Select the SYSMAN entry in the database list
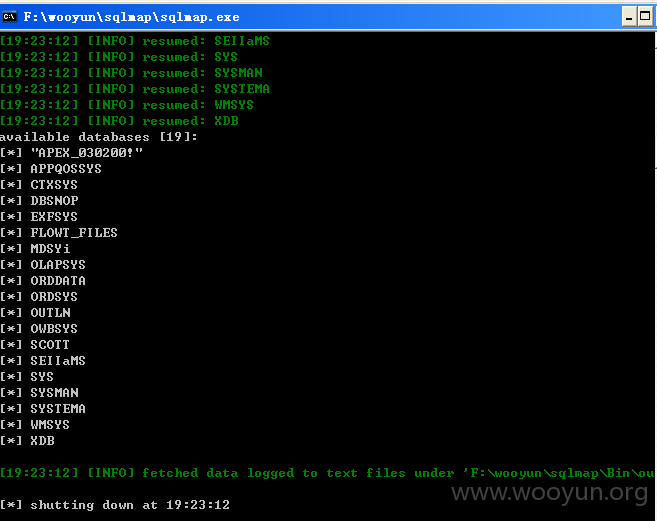The width and height of the screenshot is (657, 521). coord(39,393)
